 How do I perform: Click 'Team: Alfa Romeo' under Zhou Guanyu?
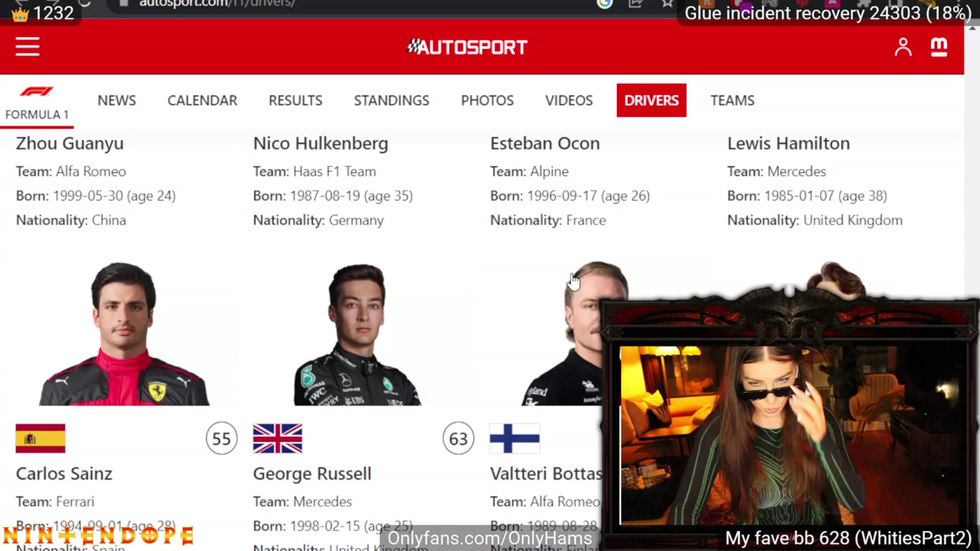point(71,171)
